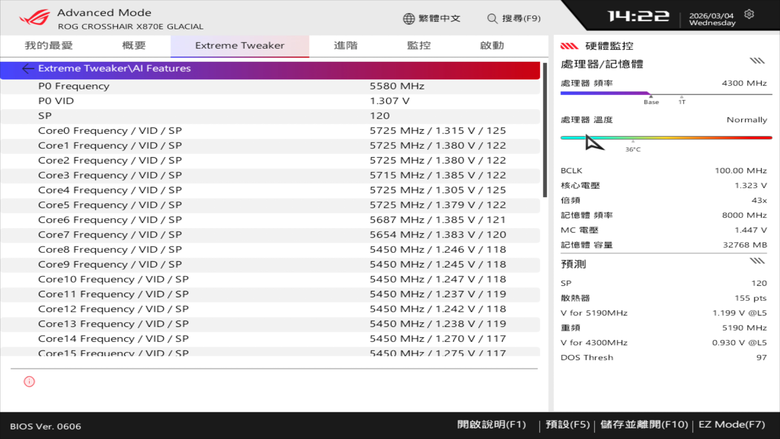Click the main list vertical scrollbar
Image resolution: width=780 pixels, height=439 pixels.
[x=545, y=129]
